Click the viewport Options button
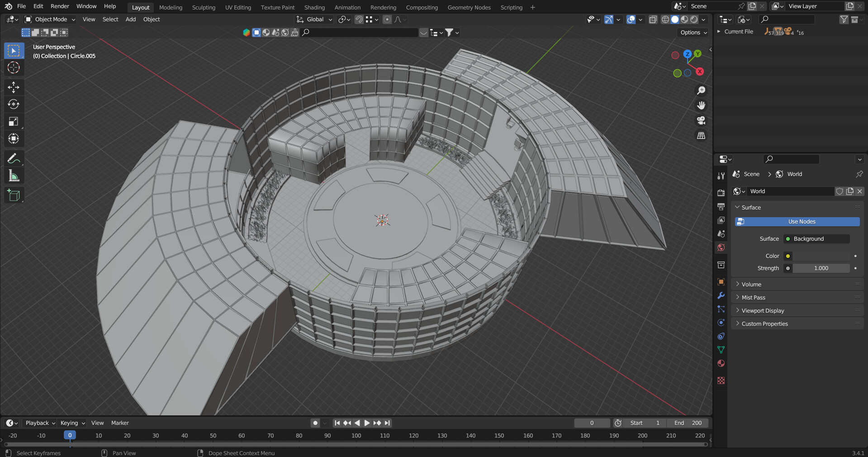868x457 pixels. [693, 33]
